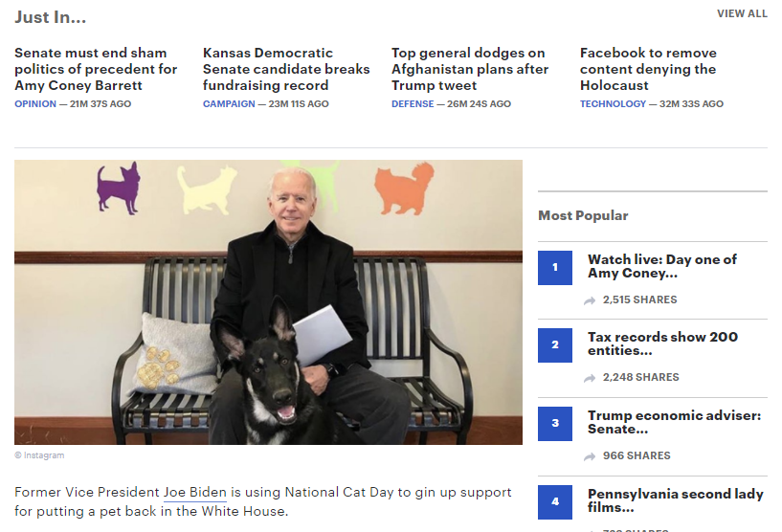Click share arrow icon beside 2,515 shares
This screenshot has width=782, height=532.
click(590, 300)
